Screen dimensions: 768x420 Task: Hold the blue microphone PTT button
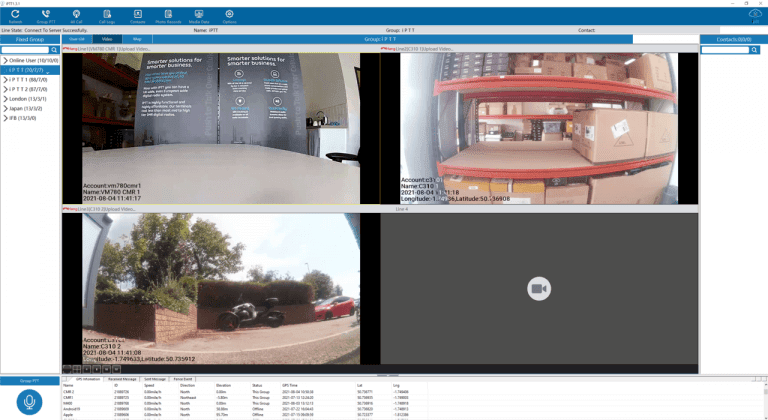coord(29,402)
